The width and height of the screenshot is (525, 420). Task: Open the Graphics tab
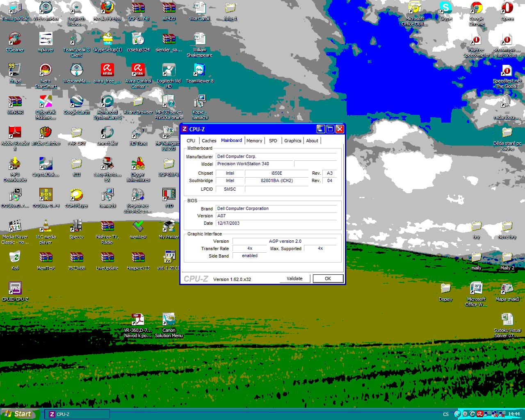293,141
